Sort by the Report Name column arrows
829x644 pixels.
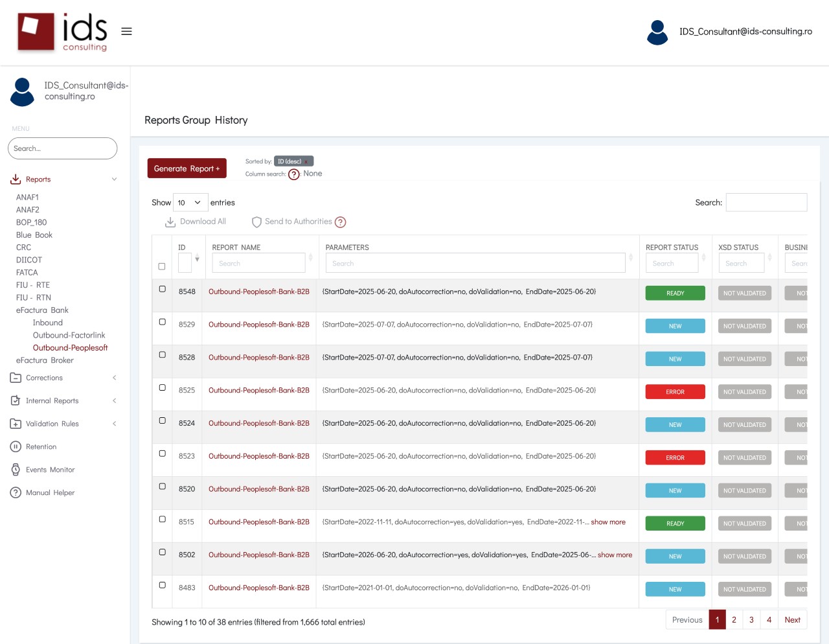coord(311,257)
